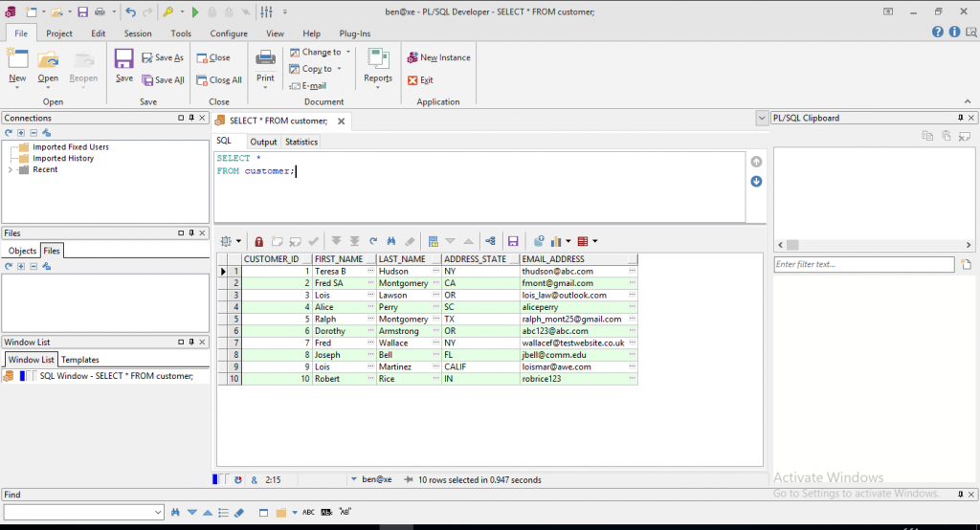Click the purple save-results floppy icon
Screen dimensions: 980x530
(513, 241)
